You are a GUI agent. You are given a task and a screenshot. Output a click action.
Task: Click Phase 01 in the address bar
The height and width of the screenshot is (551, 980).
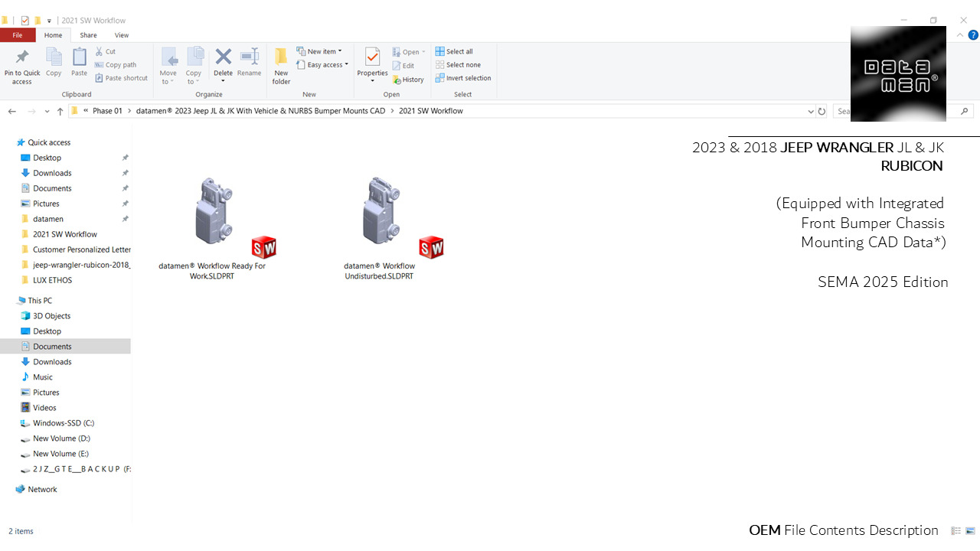107,111
